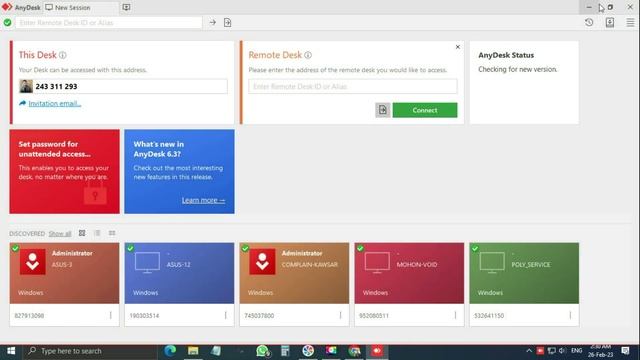Open Chrome from taskbar
The image size is (640, 360).
point(354,351)
